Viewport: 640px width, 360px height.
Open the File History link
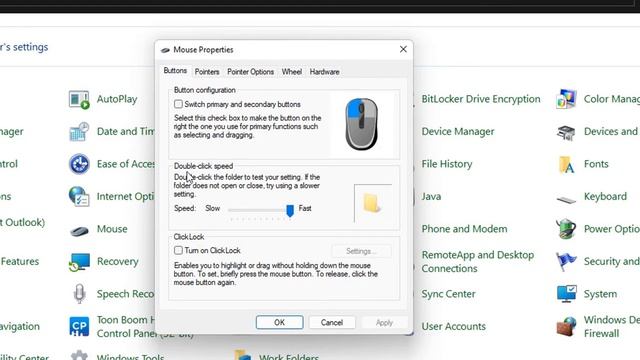click(x=447, y=164)
